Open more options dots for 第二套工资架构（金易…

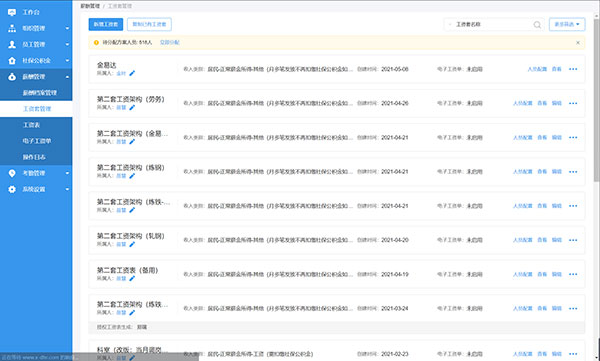pos(573,137)
